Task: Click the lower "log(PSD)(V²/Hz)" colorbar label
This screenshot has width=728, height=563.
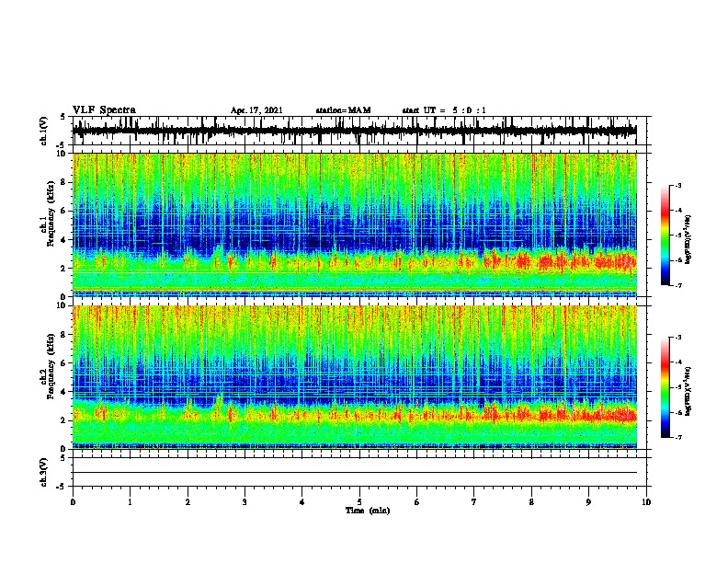Action: (688, 391)
